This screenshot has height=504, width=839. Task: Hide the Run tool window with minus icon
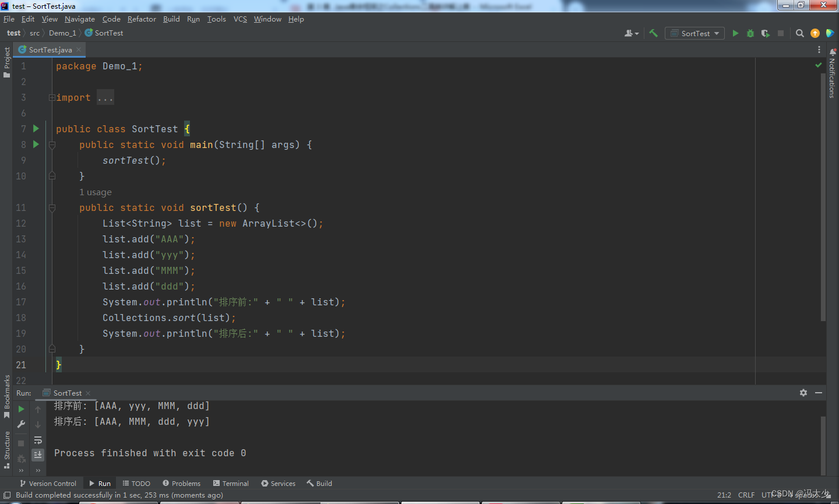click(x=819, y=393)
